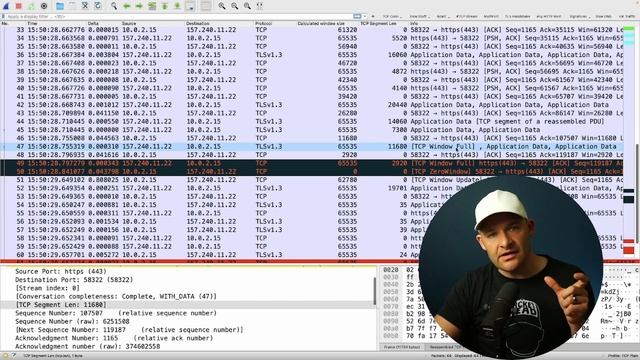The image size is (640, 360).
Task: Apply the display filter with the arrow button
Action: tap(357, 16)
